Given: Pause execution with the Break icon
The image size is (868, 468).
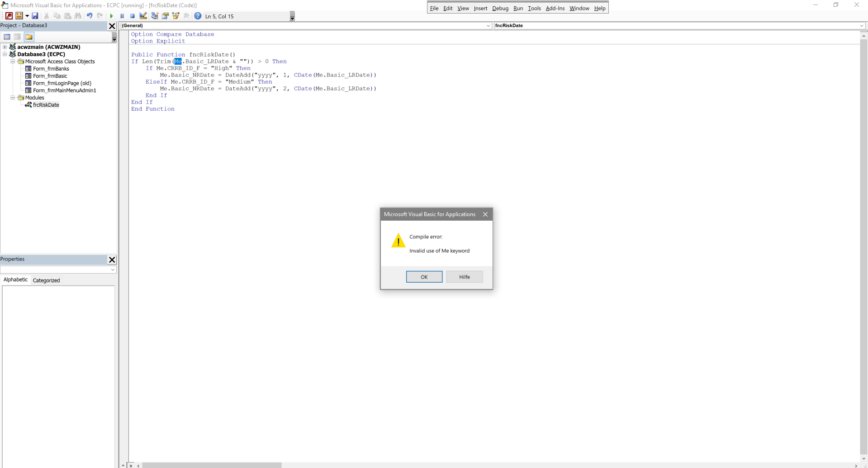Looking at the screenshot, I should pyautogui.click(x=122, y=16).
